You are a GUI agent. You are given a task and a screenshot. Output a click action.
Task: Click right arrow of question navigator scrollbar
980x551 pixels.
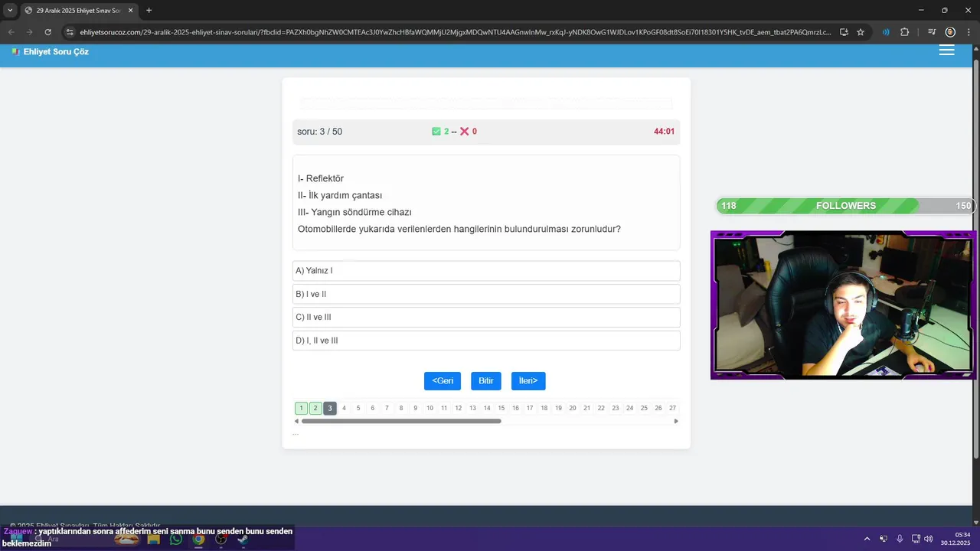click(x=676, y=421)
